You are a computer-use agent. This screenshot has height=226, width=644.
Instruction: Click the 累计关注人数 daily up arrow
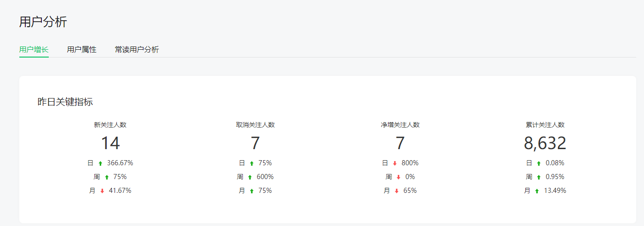(x=539, y=163)
